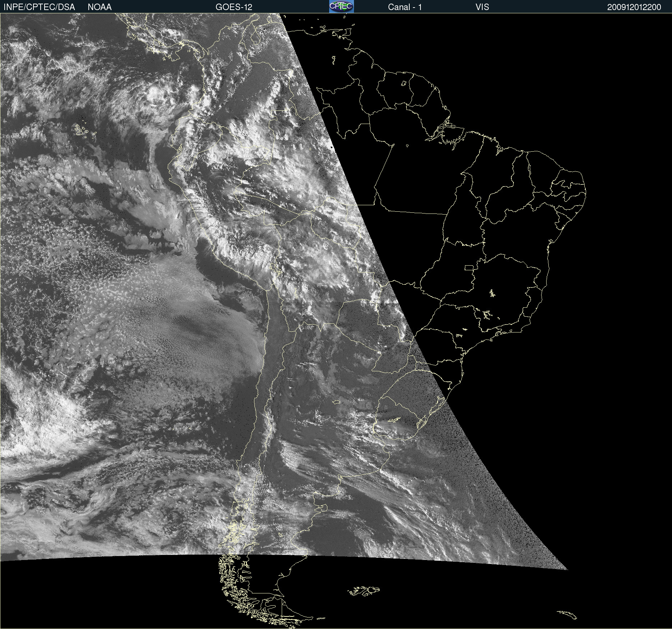Click the "Canal - 1" channel label
The width and height of the screenshot is (672, 629).
coord(405,7)
